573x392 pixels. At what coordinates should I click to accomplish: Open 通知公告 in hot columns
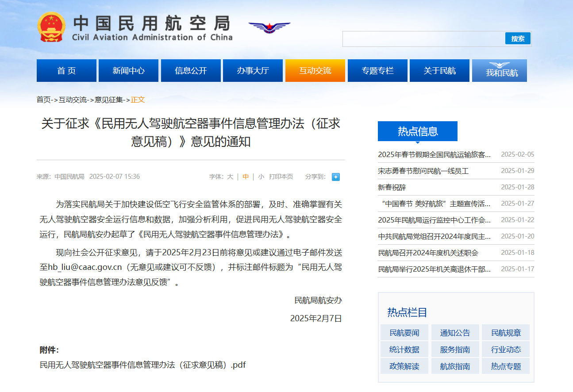[x=455, y=333]
